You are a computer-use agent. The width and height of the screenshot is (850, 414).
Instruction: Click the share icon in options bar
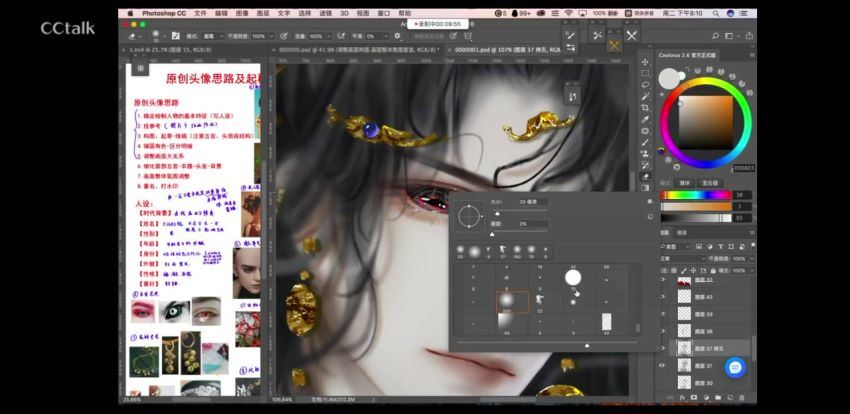point(749,36)
